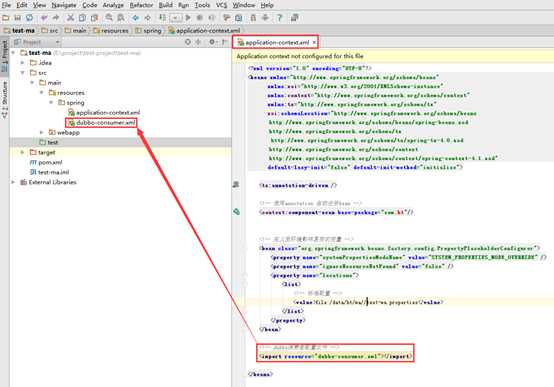Select test-ma.iml in project tree
The height and width of the screenshot is (387, 554).
pyautogui.click(x=49, y=172)
